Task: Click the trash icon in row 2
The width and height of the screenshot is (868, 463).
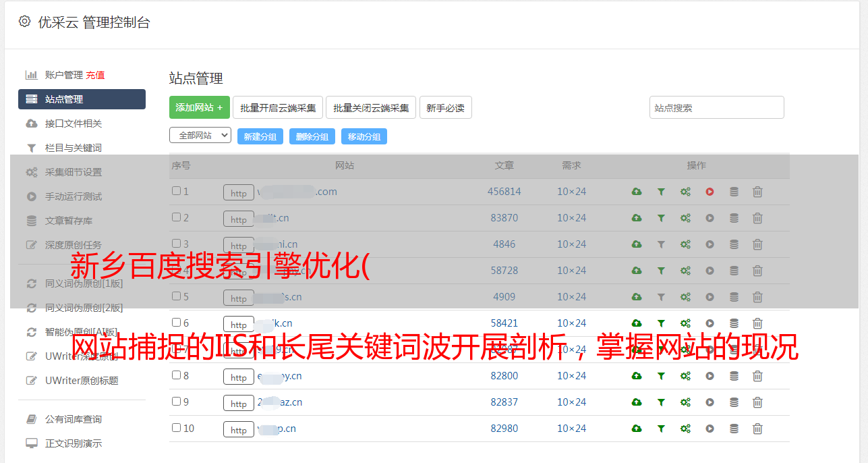Action: (x=757, y=218)
